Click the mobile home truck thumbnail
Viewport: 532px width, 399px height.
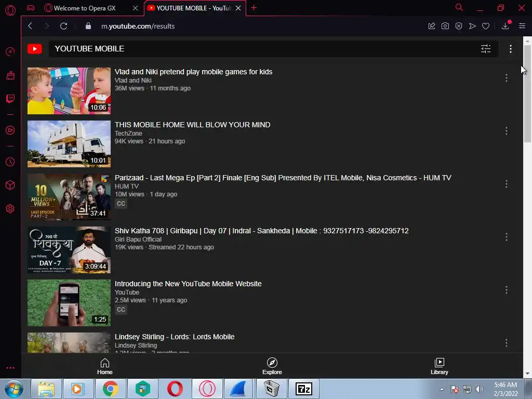[69, 143]
